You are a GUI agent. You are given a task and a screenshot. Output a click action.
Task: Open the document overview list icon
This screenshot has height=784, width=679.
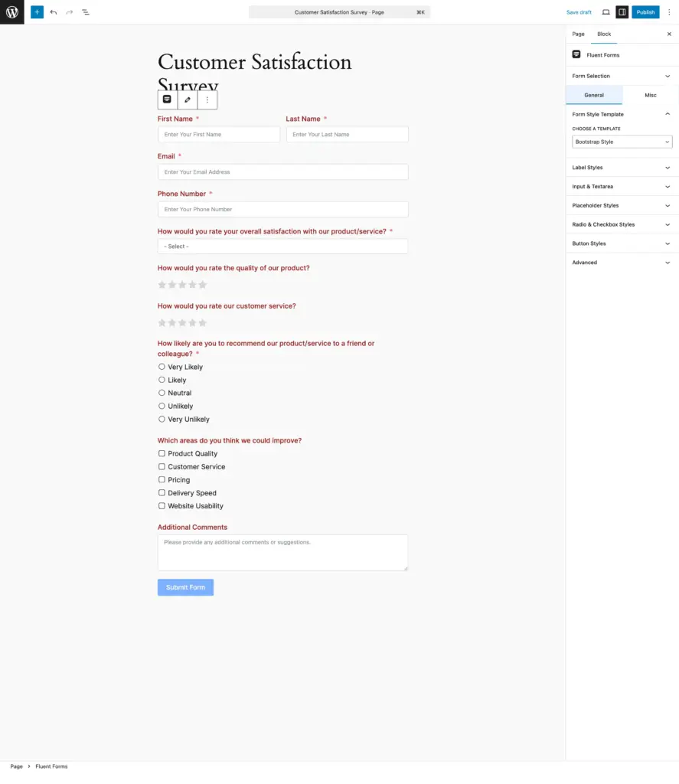tap(86, 12)
